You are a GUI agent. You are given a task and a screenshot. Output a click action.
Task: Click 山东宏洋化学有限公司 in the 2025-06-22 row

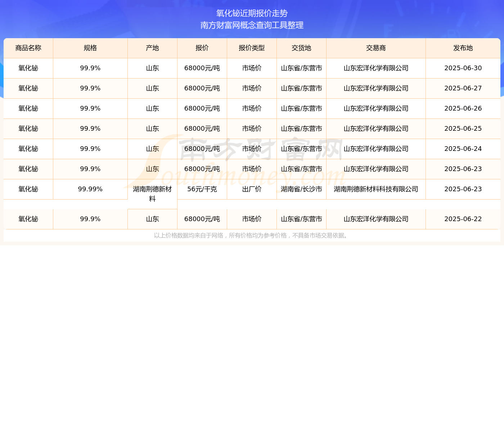(x=376, y=219)
